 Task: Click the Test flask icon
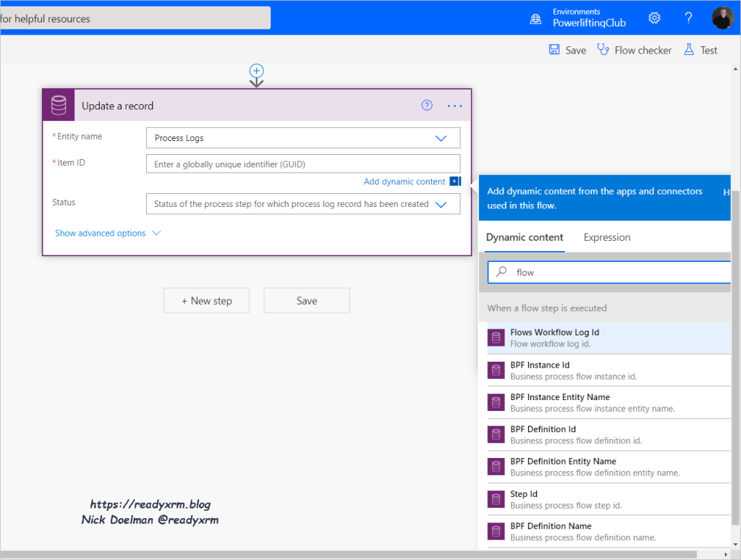pos(690,50)
